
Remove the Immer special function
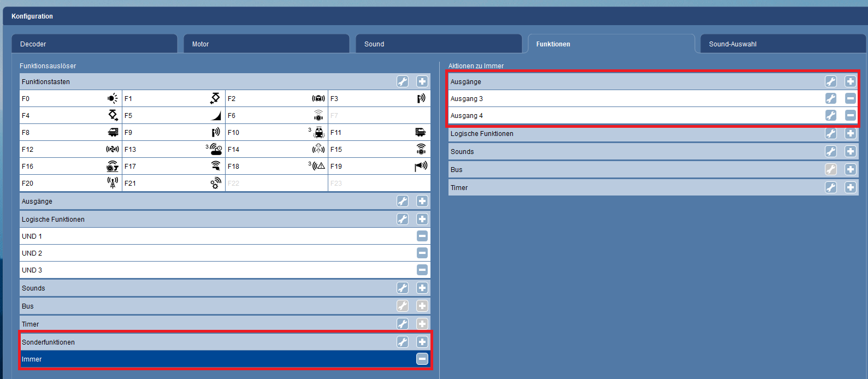coord(422,359)
